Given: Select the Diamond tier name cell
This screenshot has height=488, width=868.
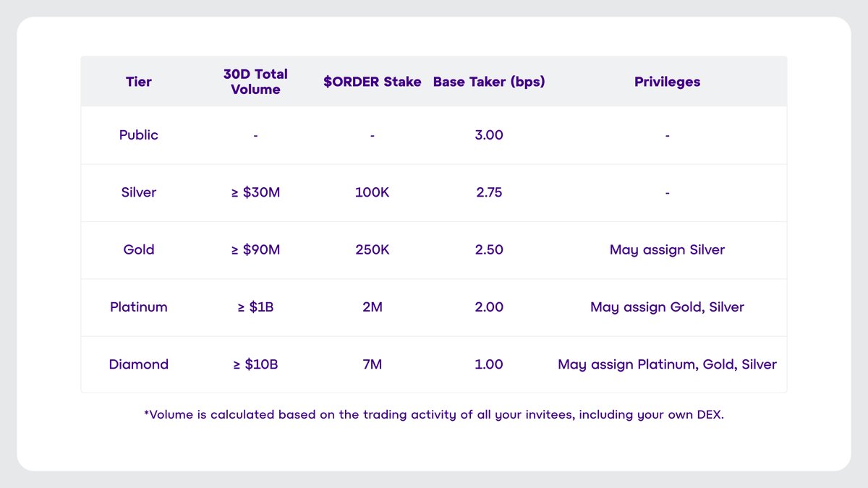Looking at the screenshot, I should (x=138, y=364).
